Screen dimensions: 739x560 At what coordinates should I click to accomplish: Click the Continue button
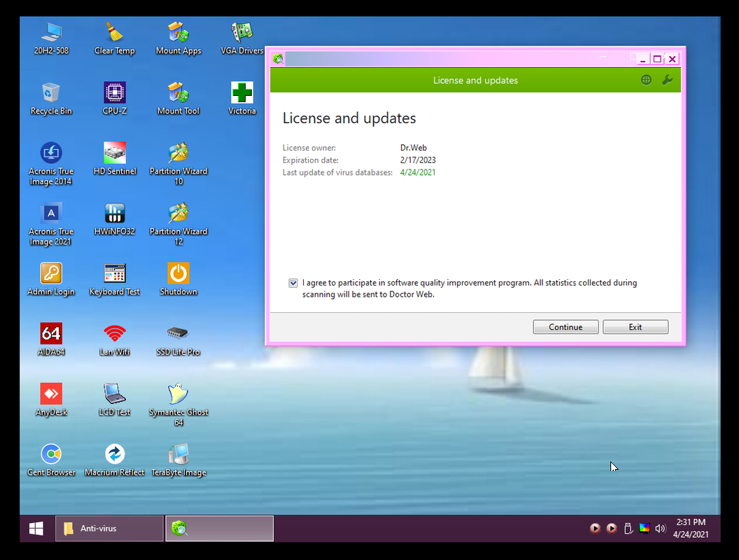[565, 327]
